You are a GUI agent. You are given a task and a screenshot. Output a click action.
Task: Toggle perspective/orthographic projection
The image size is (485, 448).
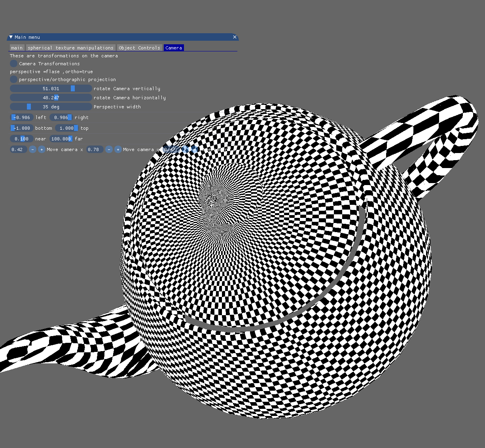[x=13, y=79]
